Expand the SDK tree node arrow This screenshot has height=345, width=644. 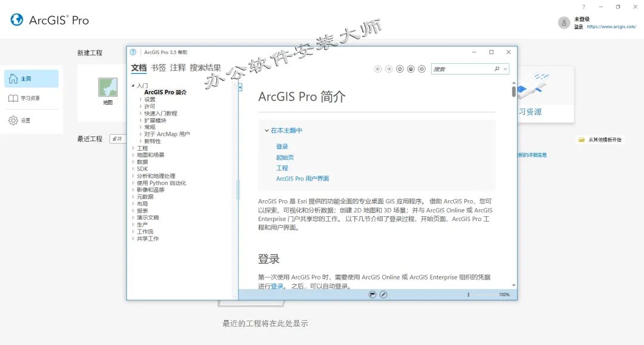click(133, 169)
